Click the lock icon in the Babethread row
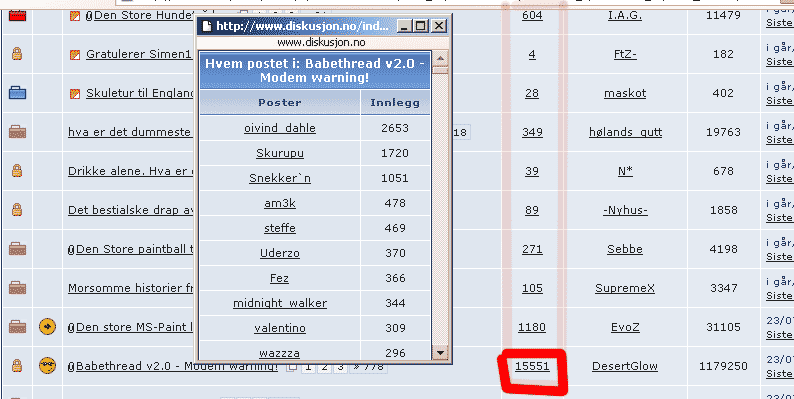This screenshot has height=399, width=794. (17, 366)
